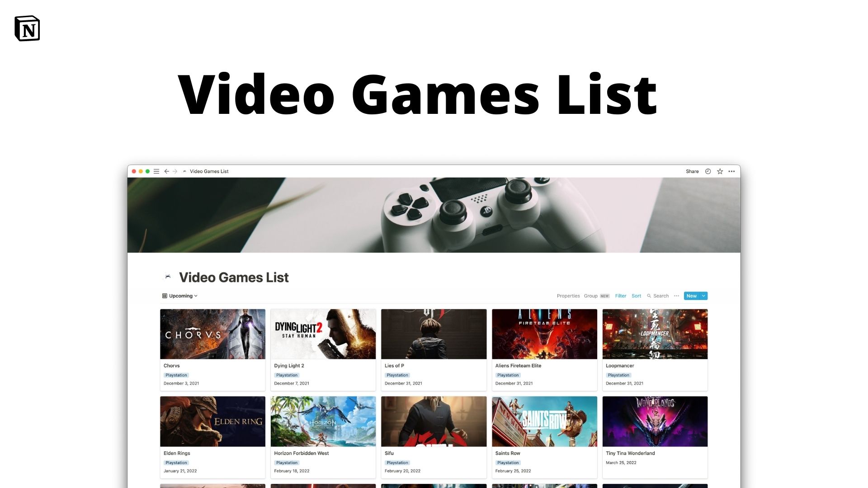Screen dimensions: 868x488
Task: Click the New dropdown arrow
Action: coord(703,296)
